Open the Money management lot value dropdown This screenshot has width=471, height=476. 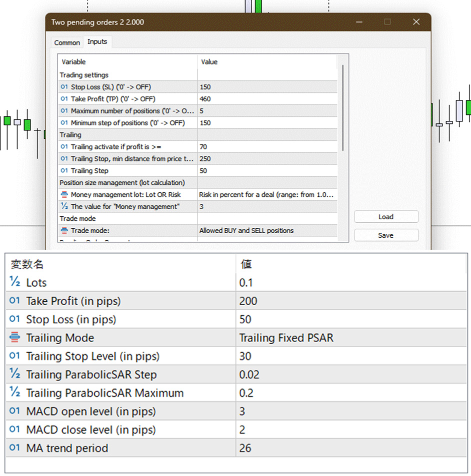coord(267,195)
